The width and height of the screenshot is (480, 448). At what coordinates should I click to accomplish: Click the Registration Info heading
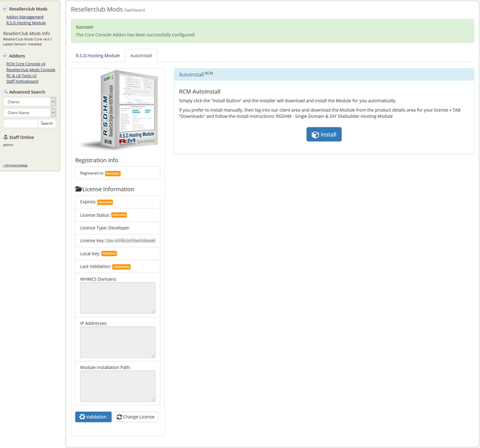97,160
